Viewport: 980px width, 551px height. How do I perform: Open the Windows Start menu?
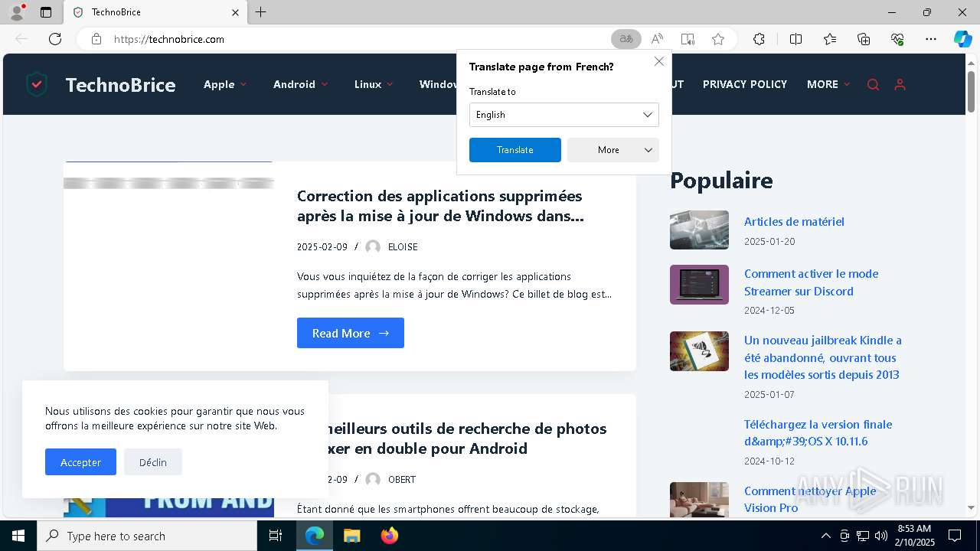click(18, 536)
